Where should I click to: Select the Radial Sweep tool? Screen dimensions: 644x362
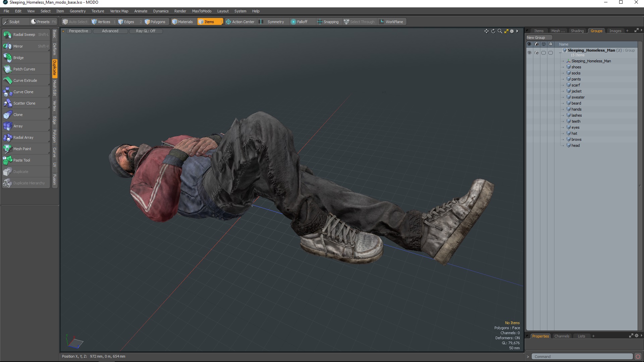coord(26,35)
